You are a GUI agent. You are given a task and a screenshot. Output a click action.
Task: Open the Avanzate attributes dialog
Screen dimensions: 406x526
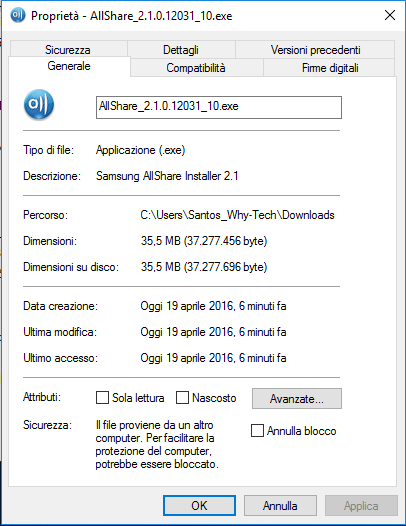[297, 399]
